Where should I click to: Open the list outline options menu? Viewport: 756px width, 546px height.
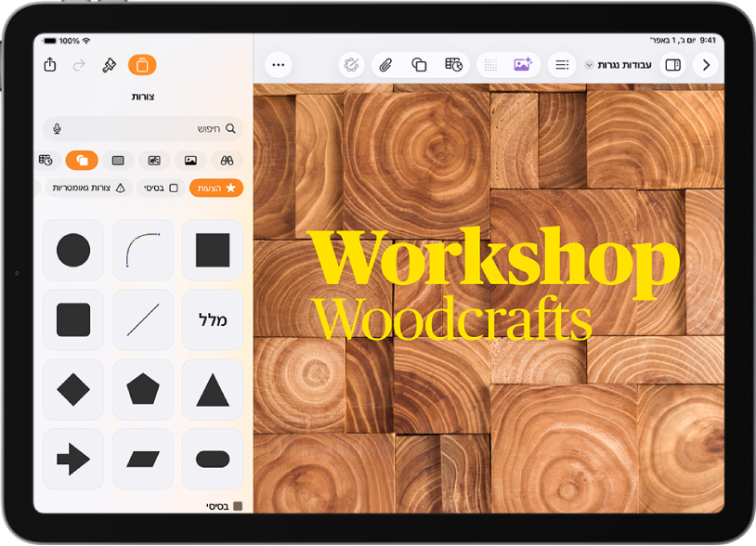pyautogui.click(x=562, y=65)
